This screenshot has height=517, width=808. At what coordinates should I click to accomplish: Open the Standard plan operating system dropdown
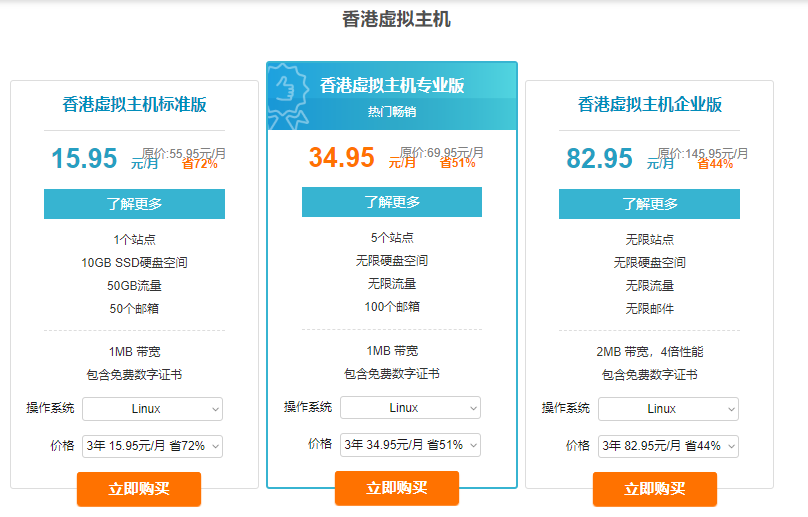pos(153,409)
